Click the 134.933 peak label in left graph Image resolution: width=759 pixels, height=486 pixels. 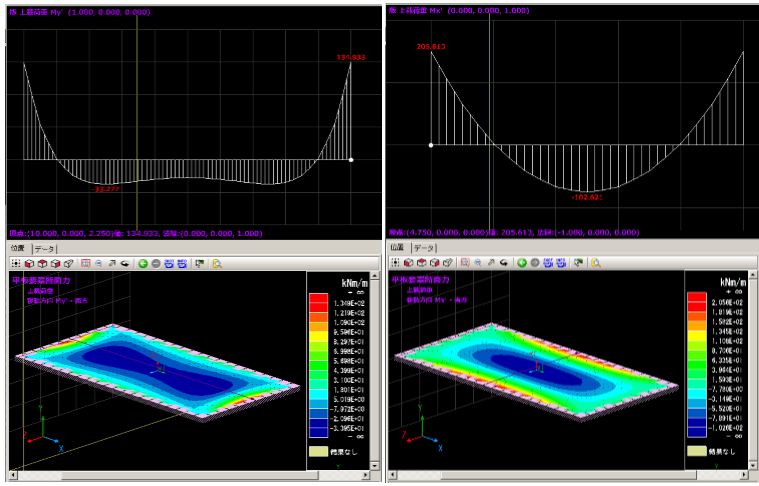(350, 58)
